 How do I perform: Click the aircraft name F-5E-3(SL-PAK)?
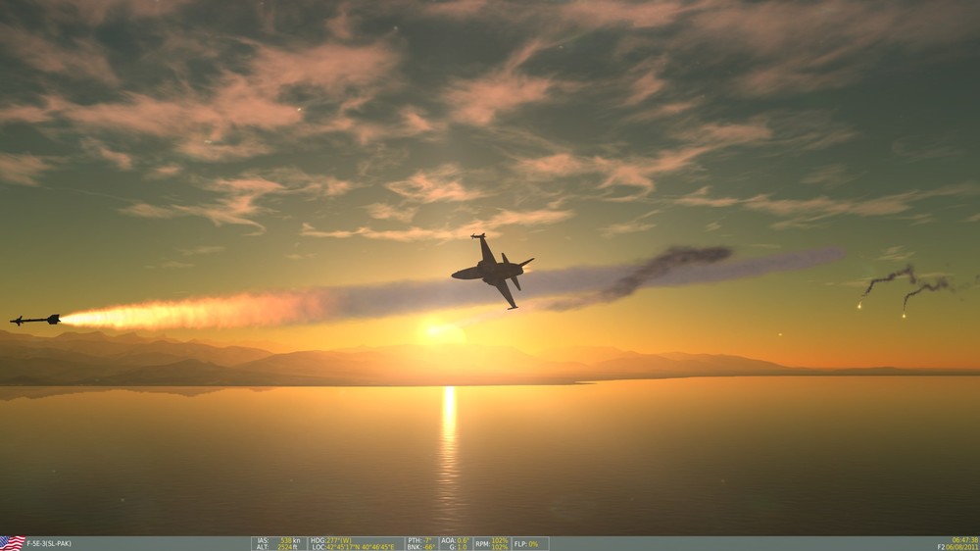tap(49, 544)
